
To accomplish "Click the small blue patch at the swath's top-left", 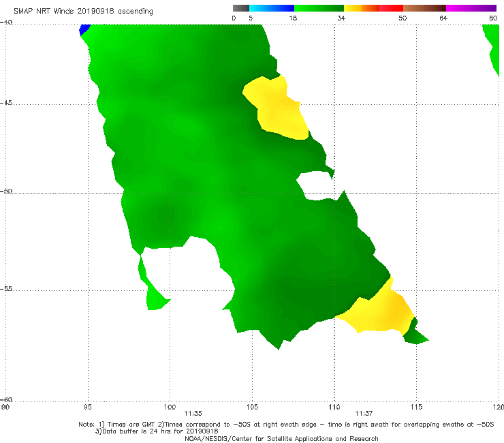I will pos(84,29).
